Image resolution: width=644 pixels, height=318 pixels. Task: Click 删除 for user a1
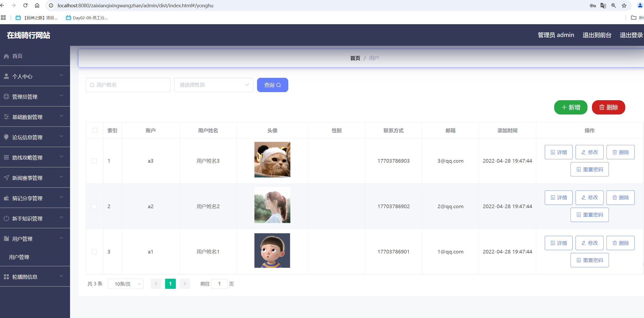621,243
